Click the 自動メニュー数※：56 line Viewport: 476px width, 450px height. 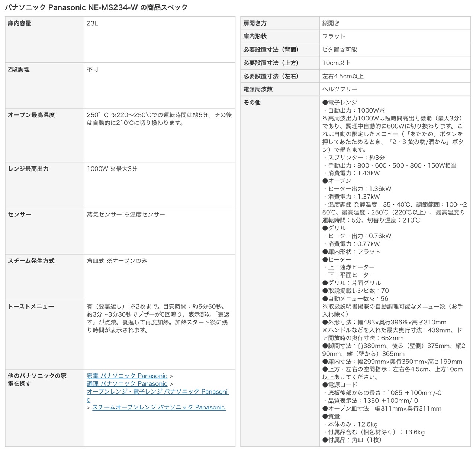click(355, 299)
